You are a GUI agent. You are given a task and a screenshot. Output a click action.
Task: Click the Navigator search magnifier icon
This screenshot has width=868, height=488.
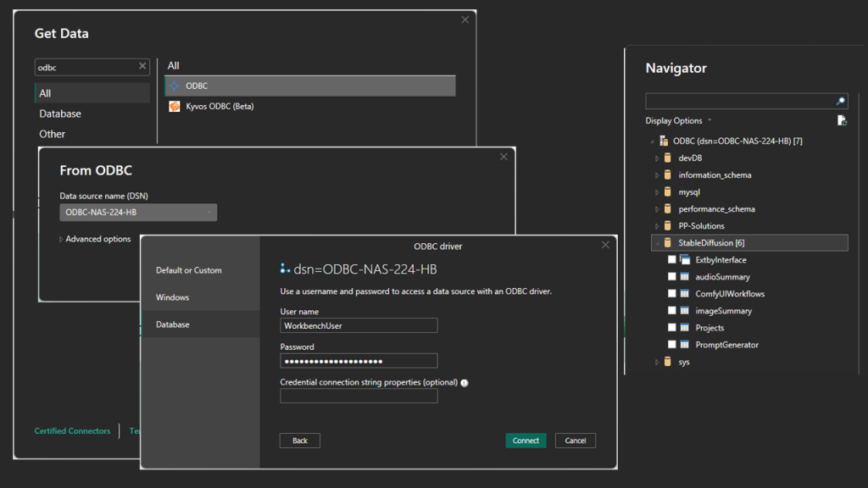(840, 102)
